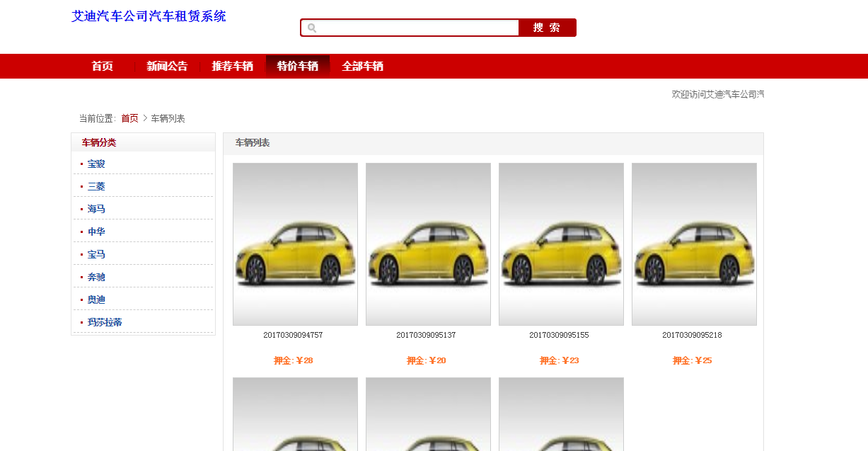Click the 车辆列表 panel header
This screenshot has width=868, height=451.
click(253, 143)
